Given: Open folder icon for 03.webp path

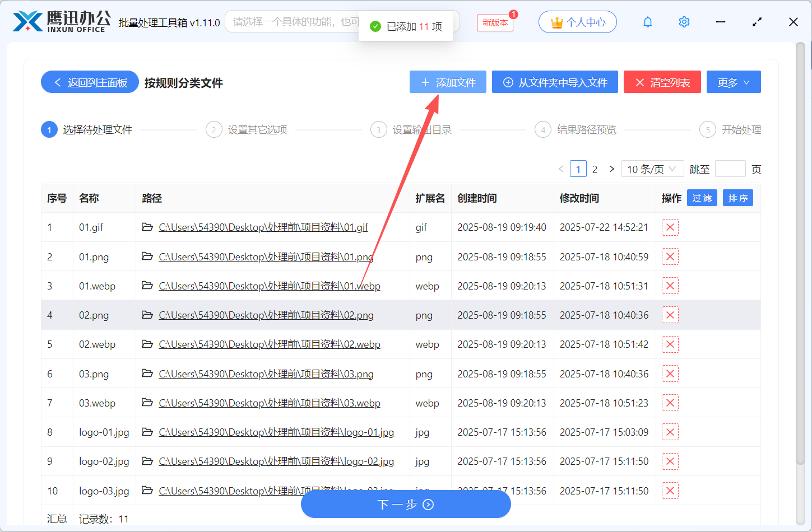Looking at the screenshot, I should (x=147, y=402).
